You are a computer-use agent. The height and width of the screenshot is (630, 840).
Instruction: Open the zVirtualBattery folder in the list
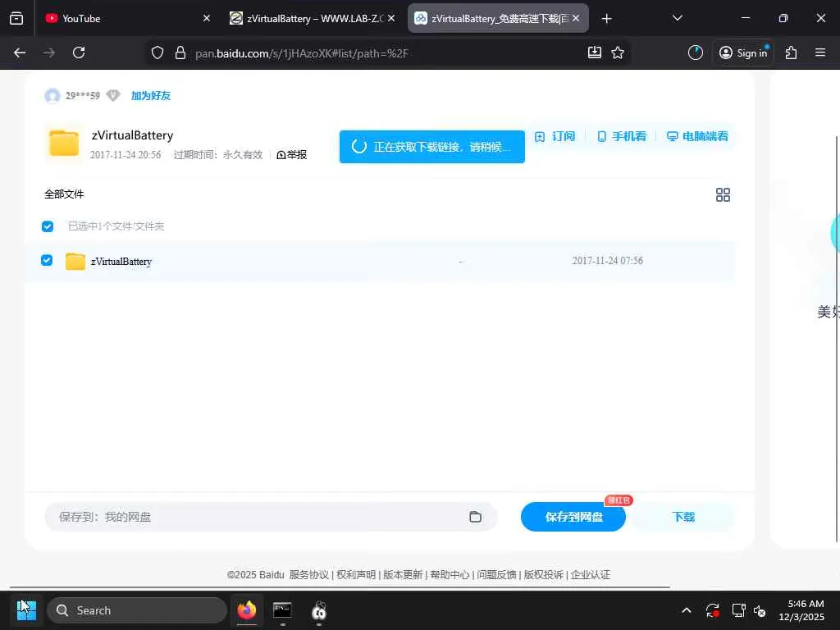coord(121,262)
